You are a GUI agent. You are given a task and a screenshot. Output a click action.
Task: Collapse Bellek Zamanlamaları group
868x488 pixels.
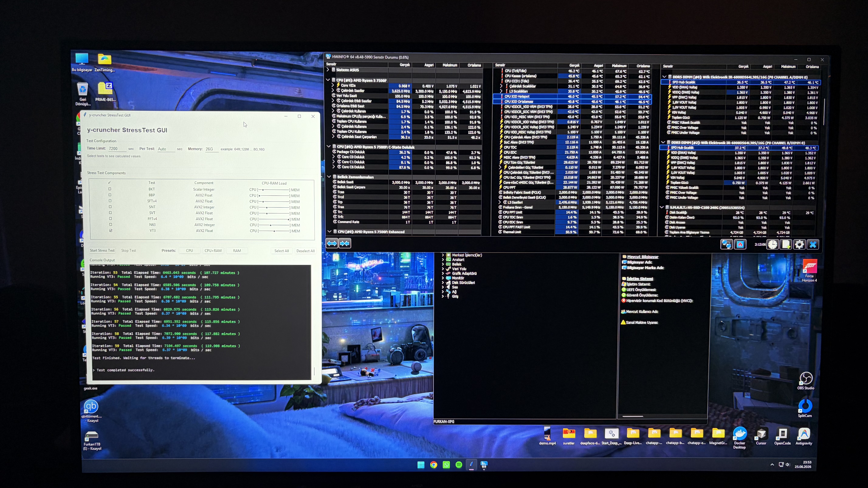click(x=329, y=176)
